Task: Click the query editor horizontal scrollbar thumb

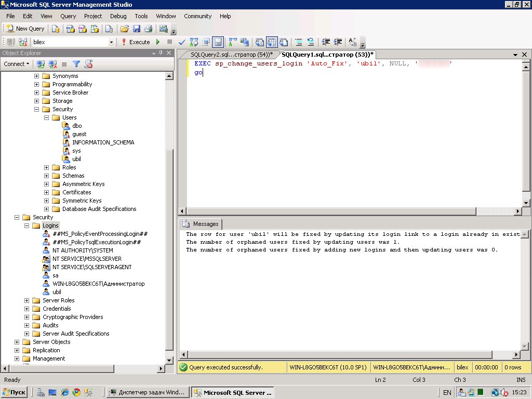Action: (x=332, y=211)
